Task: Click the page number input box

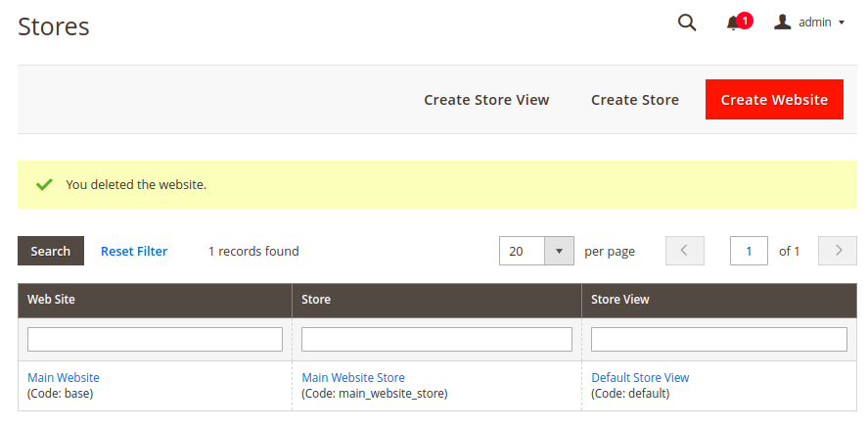Action: point(749,251)
